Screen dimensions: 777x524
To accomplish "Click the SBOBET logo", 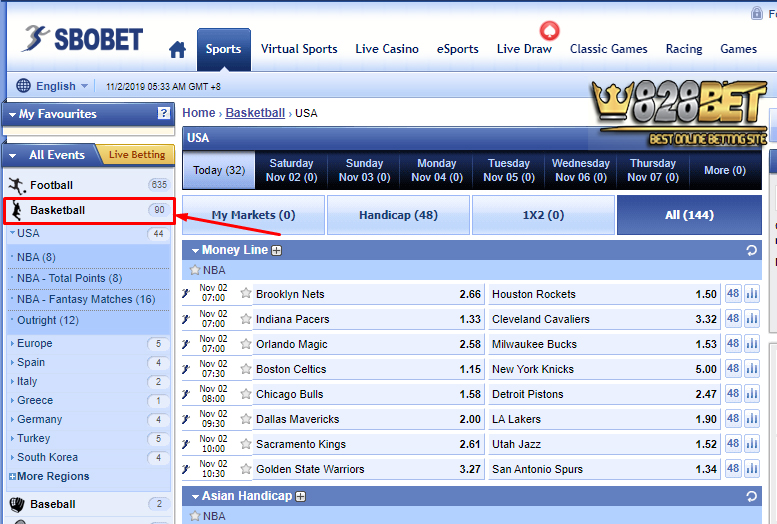I will (x=82, y=39).
